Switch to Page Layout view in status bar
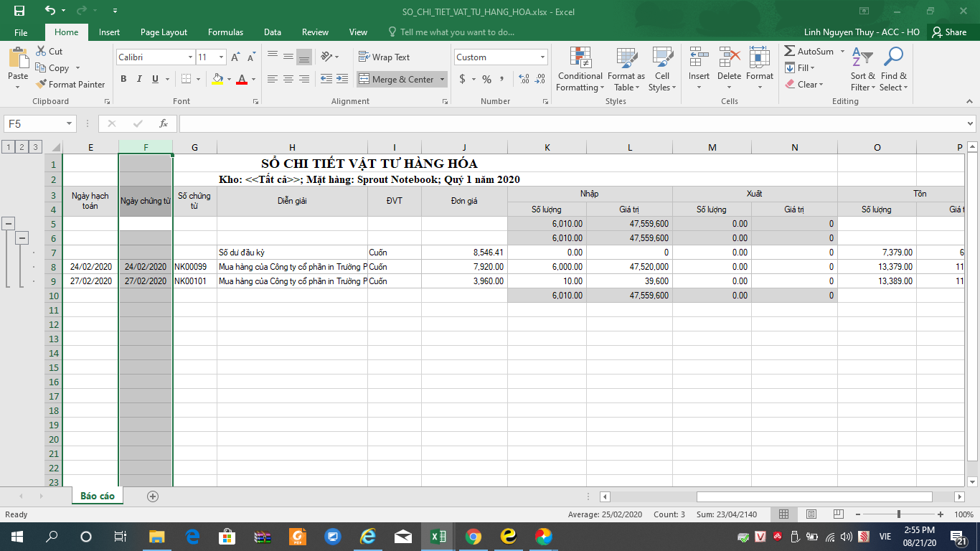980x551 pixels. pyautogui.click(x=811, y=514)
